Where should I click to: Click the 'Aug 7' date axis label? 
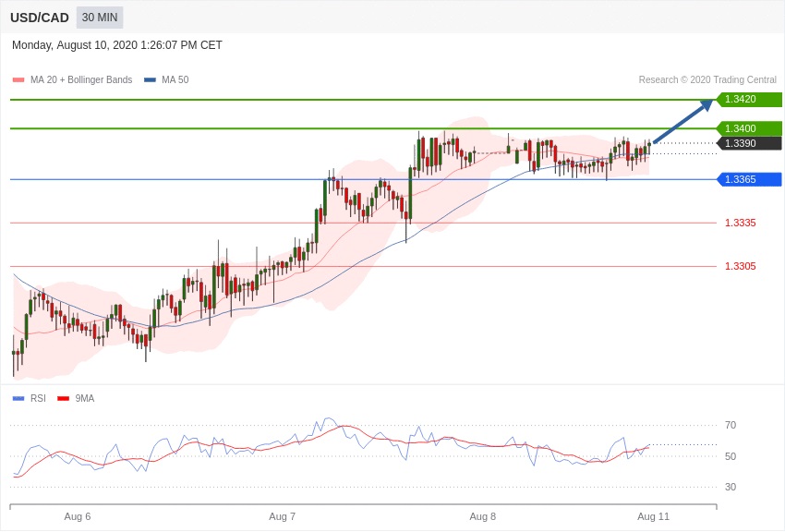pos(283,516)
